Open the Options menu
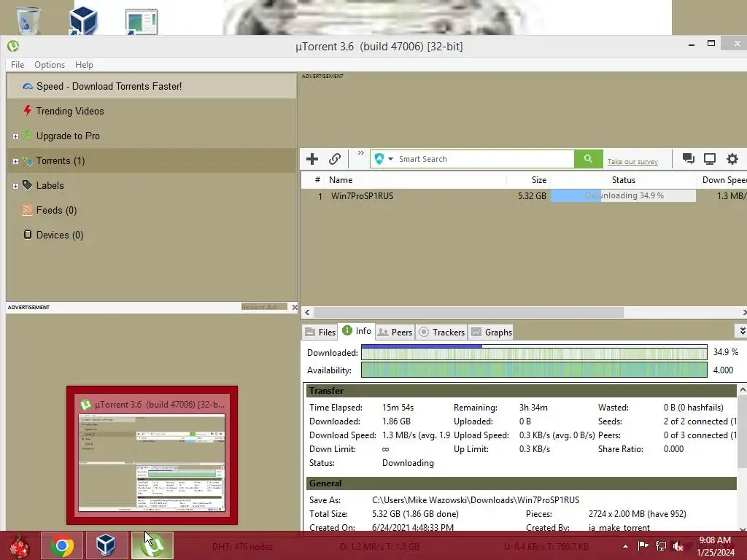The image size is (747, 560). coord(50,65)
